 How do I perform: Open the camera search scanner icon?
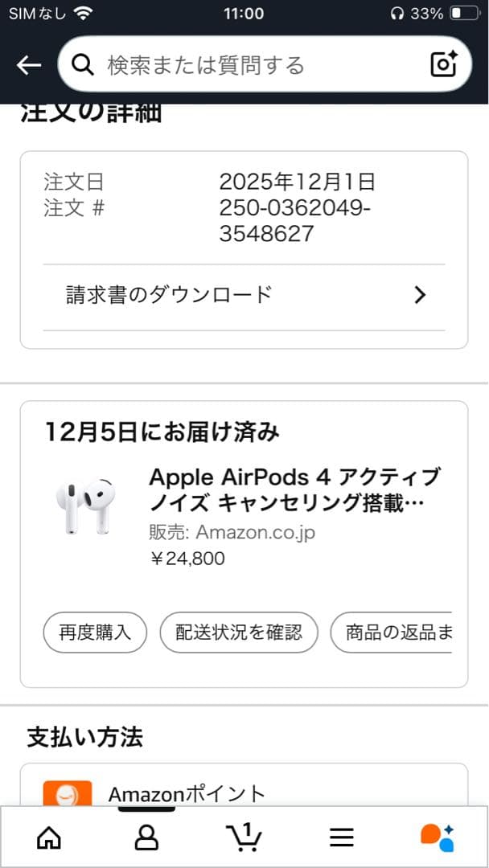pyautogui.click(x=442, y=64)
